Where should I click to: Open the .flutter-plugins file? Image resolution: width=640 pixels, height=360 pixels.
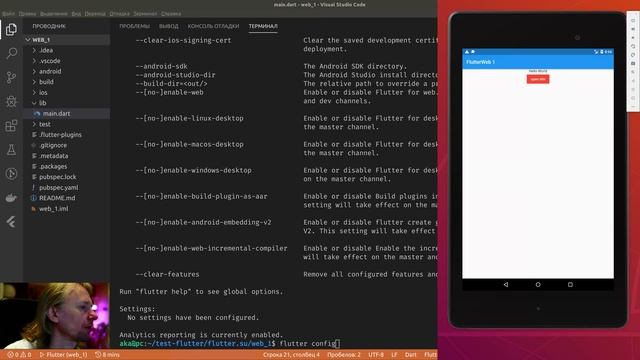click(67, 135)
